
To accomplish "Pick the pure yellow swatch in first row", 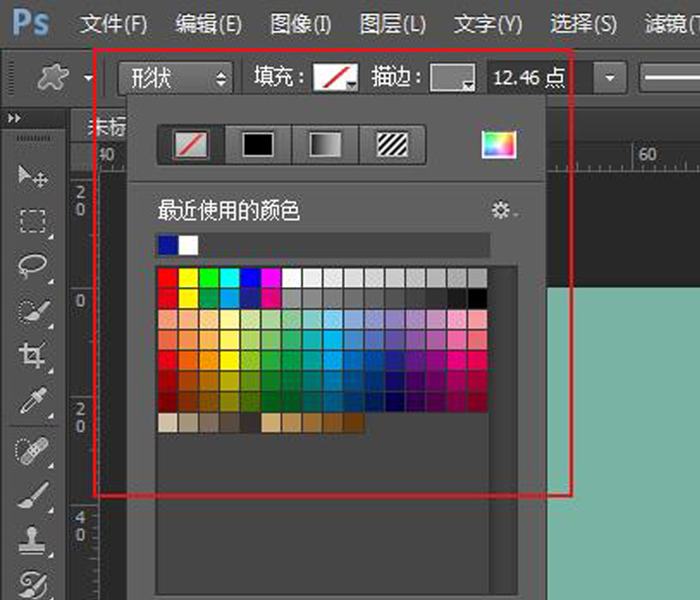I will tap(188, 278).
